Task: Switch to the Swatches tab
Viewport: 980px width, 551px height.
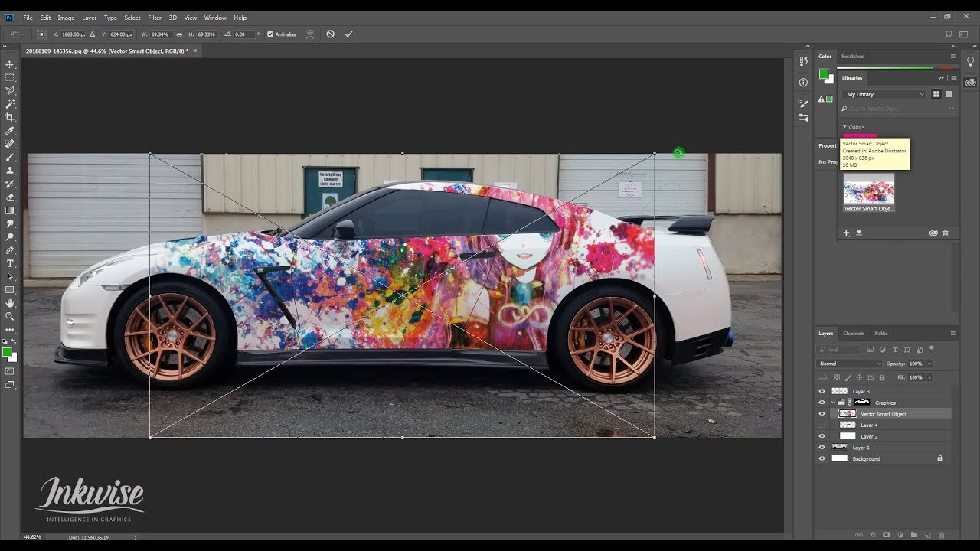Action: (853, 57)
